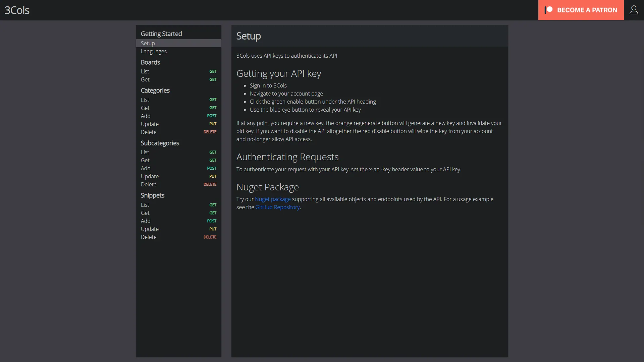Click the Setup page title
Viewport: 644px width, 362px height.
(249, 36)
